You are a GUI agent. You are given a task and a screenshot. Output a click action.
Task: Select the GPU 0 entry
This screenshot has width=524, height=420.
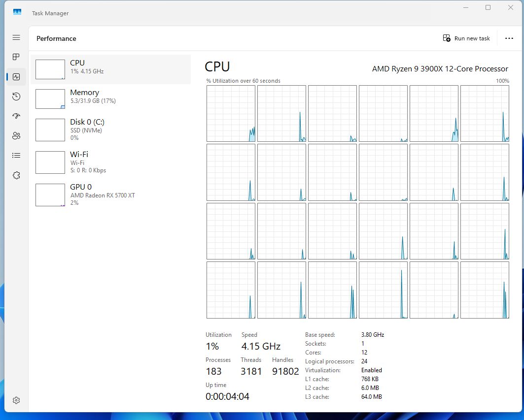[x=110, y=194]
